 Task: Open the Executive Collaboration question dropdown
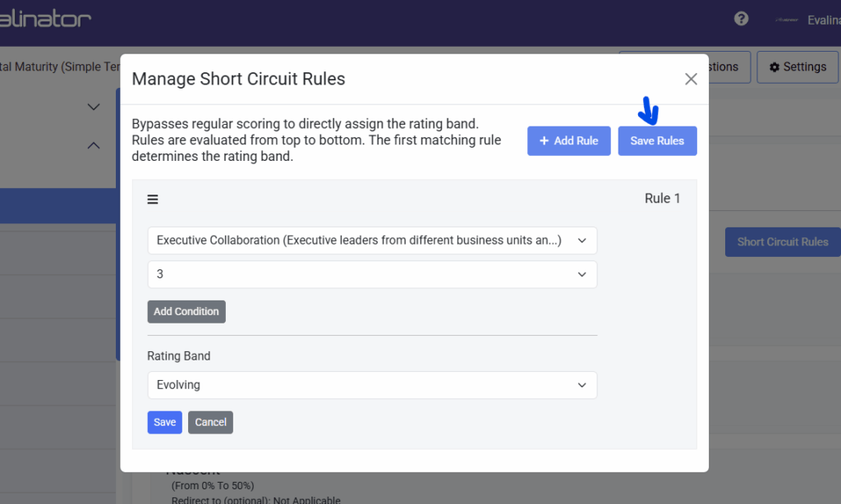tap(372, 241)
